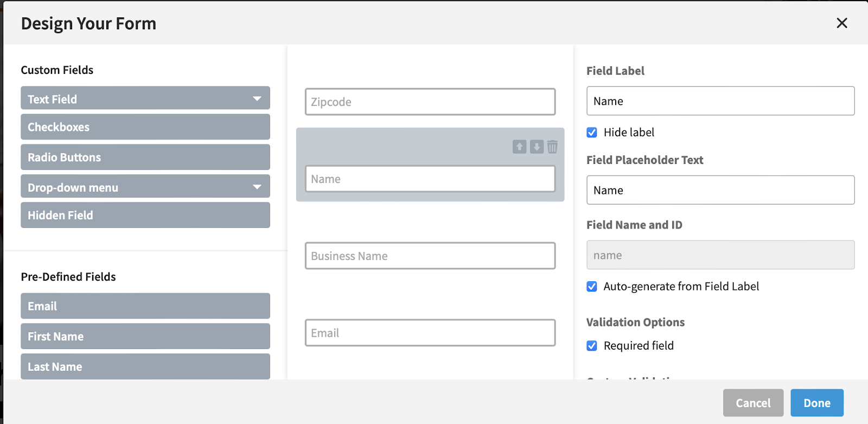Click the Custom Fields heading

coord(57,70)
